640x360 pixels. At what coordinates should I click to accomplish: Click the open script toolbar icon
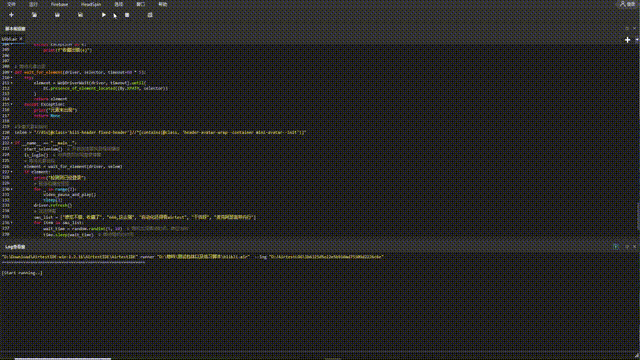click(x=34, y=15)
